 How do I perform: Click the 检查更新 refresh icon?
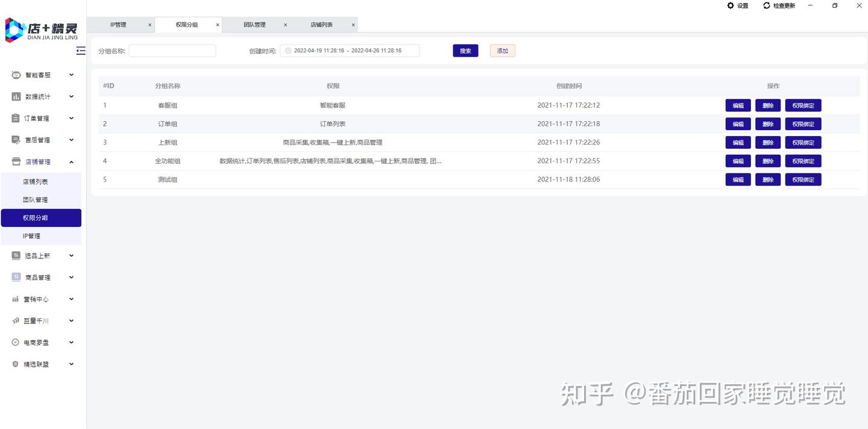point(767,5)
